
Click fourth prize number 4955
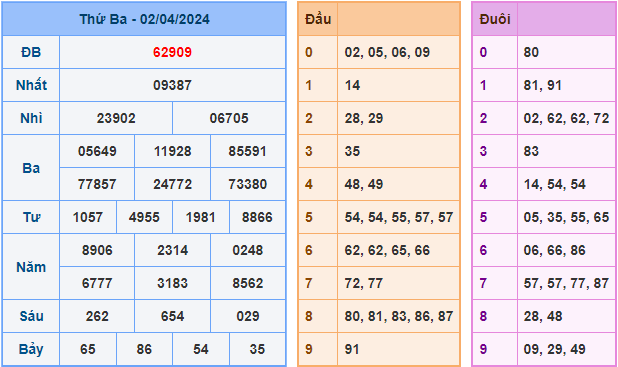point(144,217)
